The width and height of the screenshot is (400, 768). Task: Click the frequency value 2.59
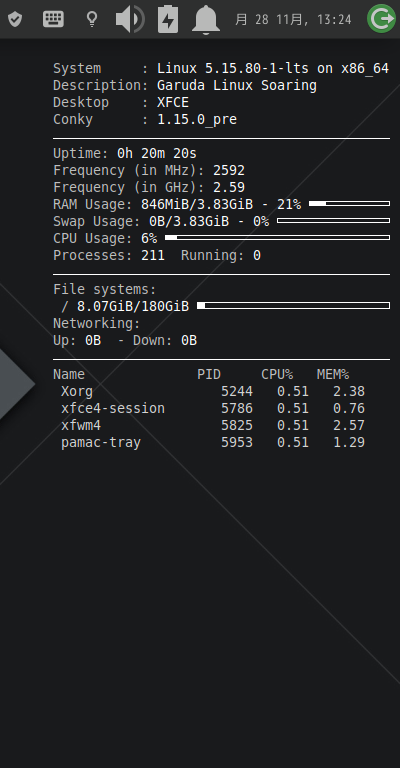(x=229, y=188)
